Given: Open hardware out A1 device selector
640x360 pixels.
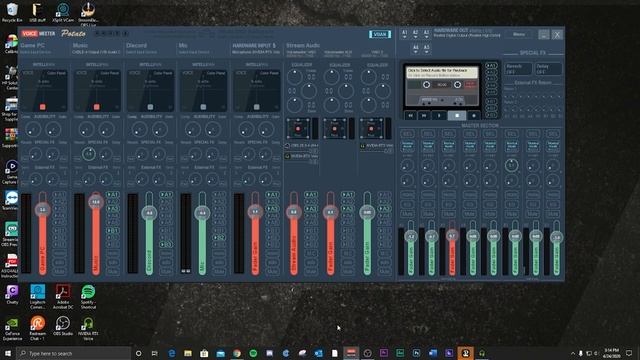Looking at the screenshot, I should click(x=404, y=34).
